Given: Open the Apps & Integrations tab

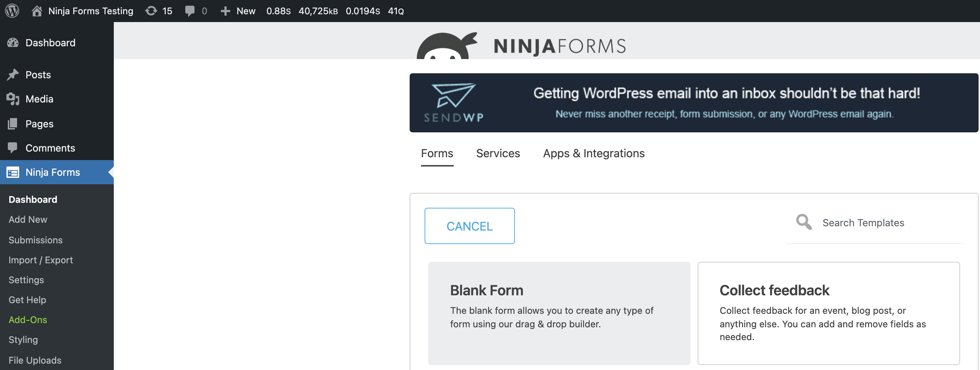Looking at the screenshot, I should [x=593, y=153].
